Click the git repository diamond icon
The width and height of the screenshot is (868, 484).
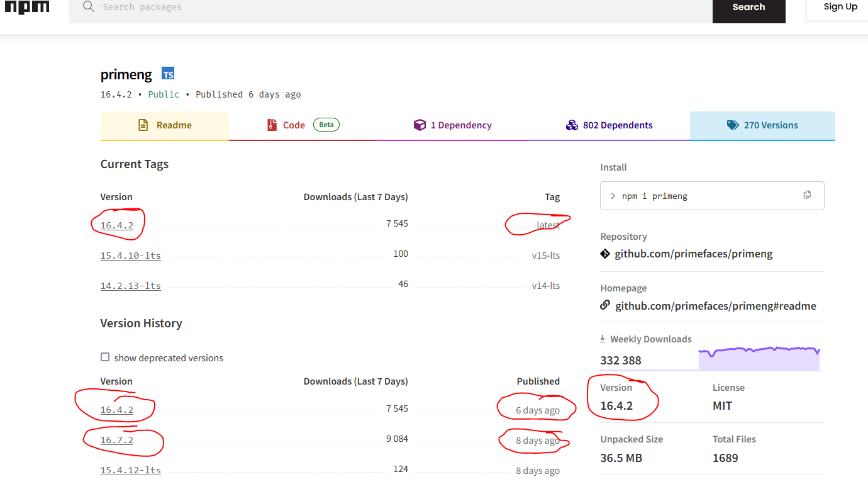coord(605,254)
